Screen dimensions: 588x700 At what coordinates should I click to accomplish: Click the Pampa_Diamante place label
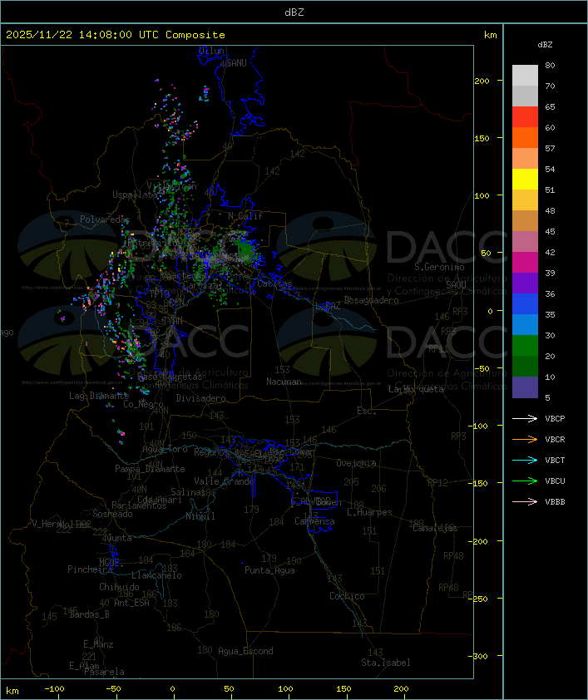click(x=150, y=469)
